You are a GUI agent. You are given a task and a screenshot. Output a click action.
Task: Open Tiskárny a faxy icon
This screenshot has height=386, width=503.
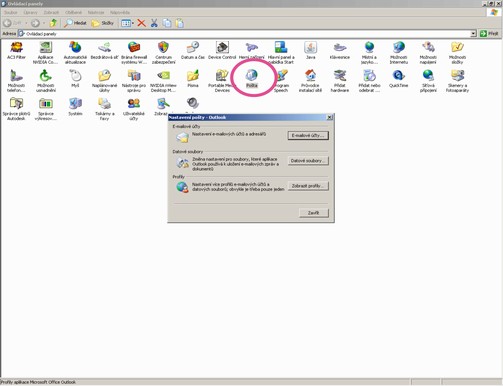click(x=104, y=104)
